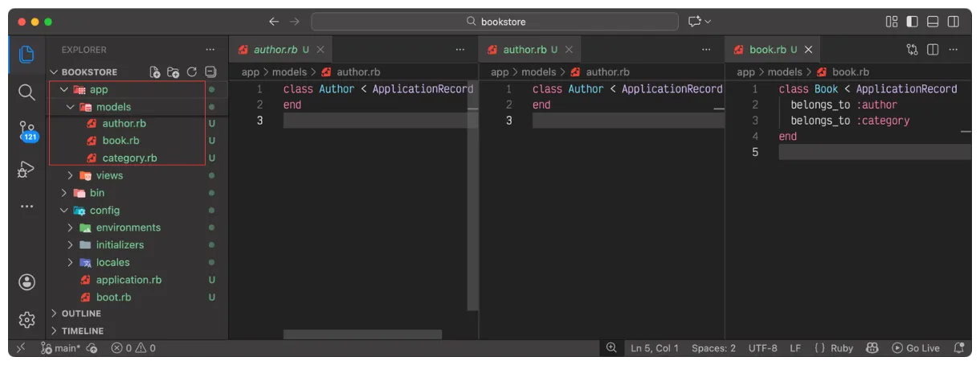Click Go Live in the status bar

[x=916, y=348]
